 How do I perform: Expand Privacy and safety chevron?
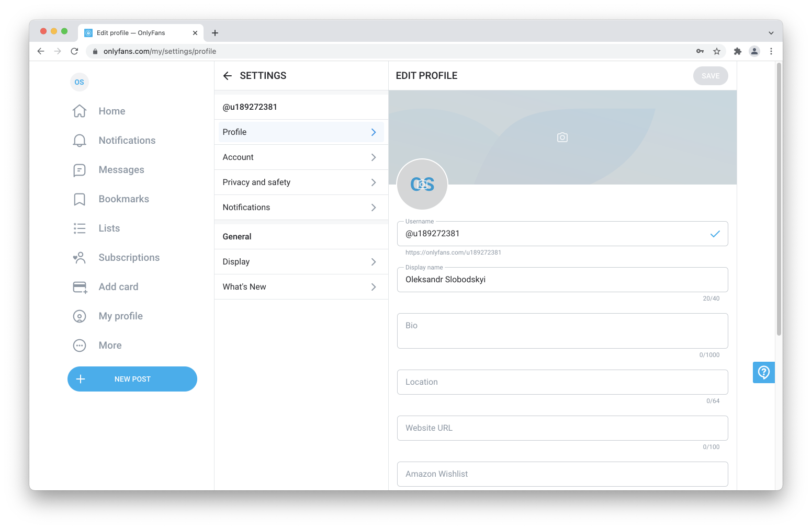tap(374, 182)
